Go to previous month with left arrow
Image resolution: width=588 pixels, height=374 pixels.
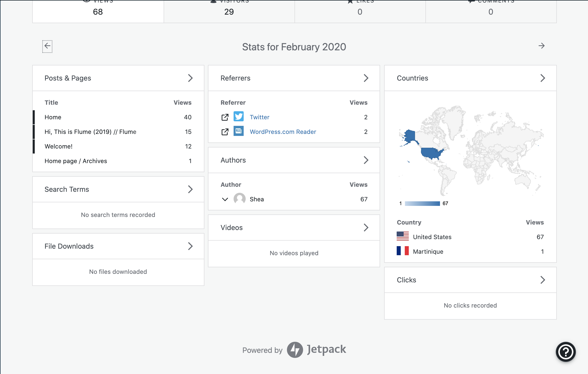pyautogui.click(x=47, y=46)
